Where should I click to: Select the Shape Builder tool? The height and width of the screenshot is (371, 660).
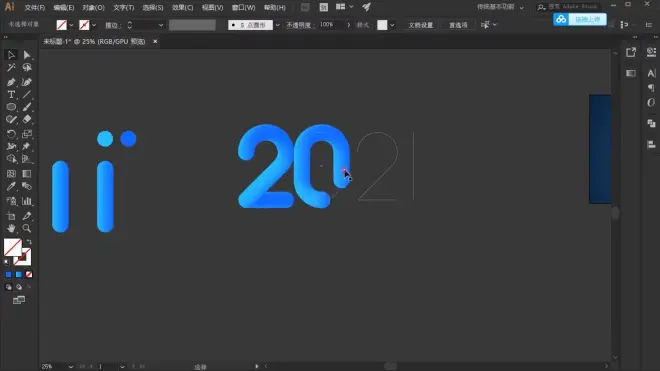[x=11, y=159]
